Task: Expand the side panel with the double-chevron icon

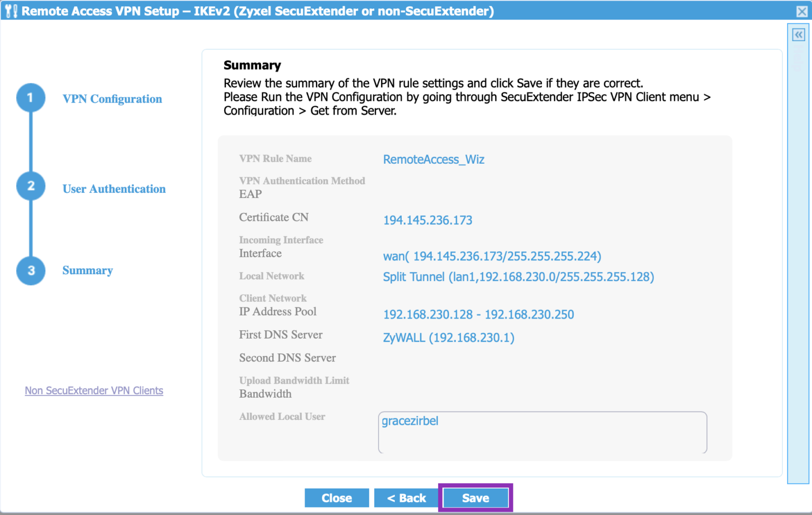Action: (798, 35)
